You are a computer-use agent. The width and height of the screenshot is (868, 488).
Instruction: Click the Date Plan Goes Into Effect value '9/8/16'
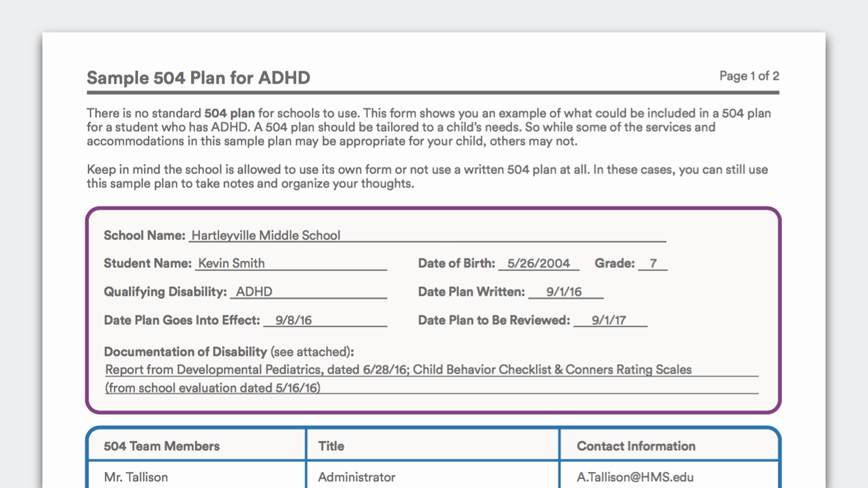[x=293, y=320]
